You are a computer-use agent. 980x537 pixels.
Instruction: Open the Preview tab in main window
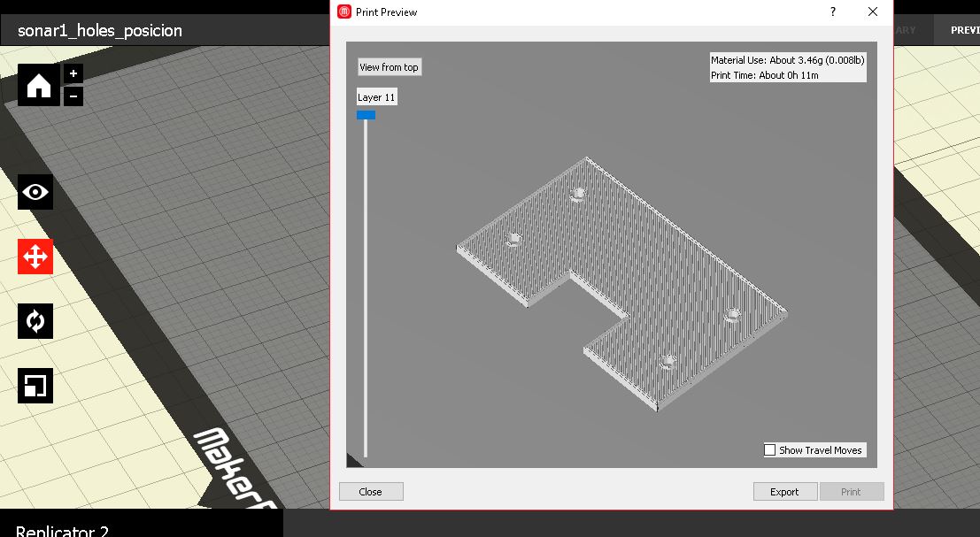(x=958, y=30)
